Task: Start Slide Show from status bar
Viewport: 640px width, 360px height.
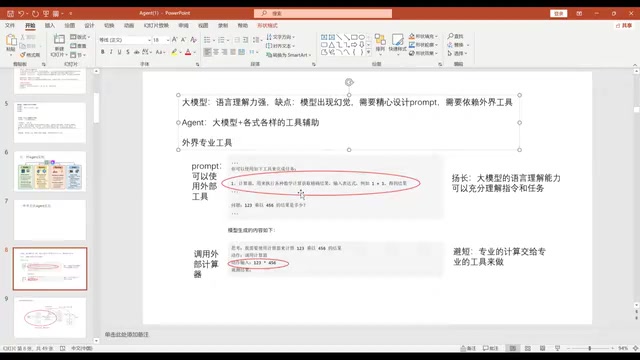Action: tap(558, 348)
